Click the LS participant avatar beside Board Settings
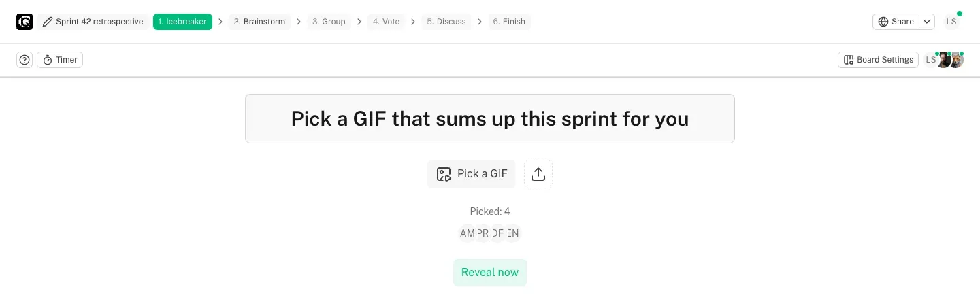 click(x=930, y=60)
